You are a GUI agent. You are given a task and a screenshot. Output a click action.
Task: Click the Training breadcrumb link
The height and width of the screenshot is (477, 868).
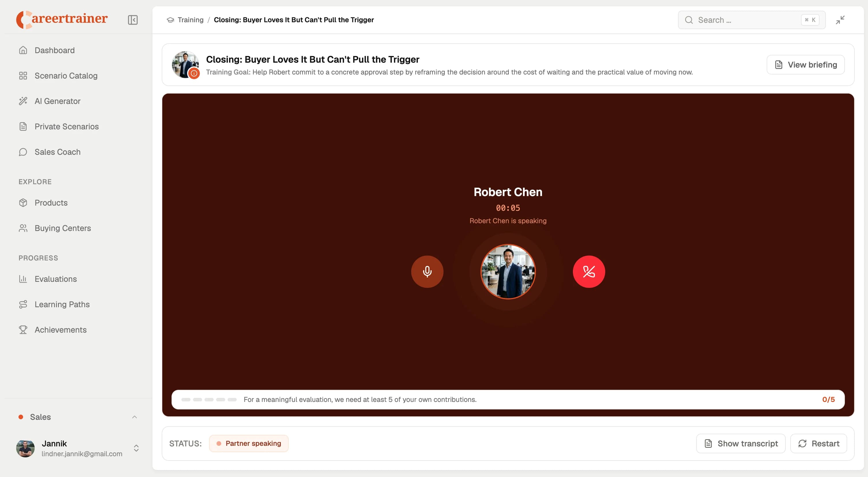(x=190, y=20)
